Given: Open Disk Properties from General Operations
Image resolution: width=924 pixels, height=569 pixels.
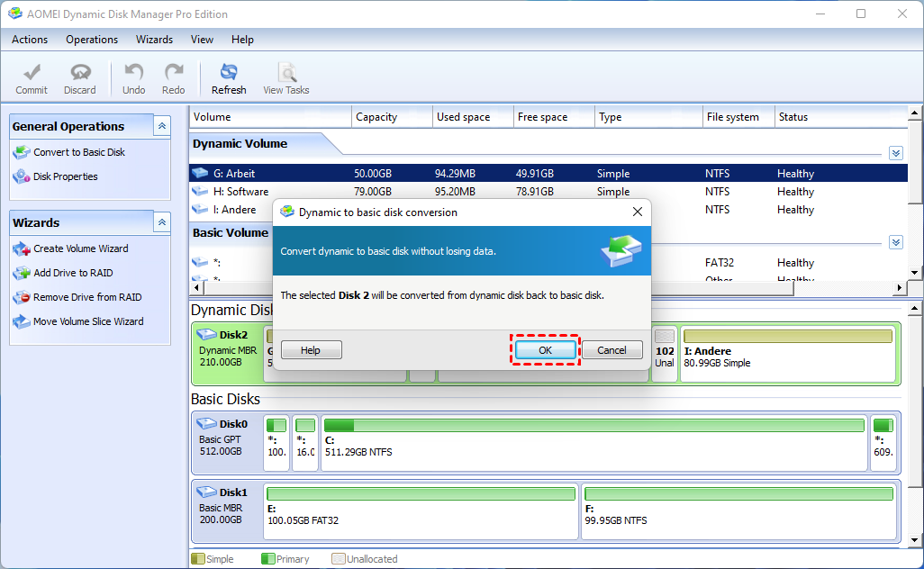Looking at the screenshot, I should (66, 176).
